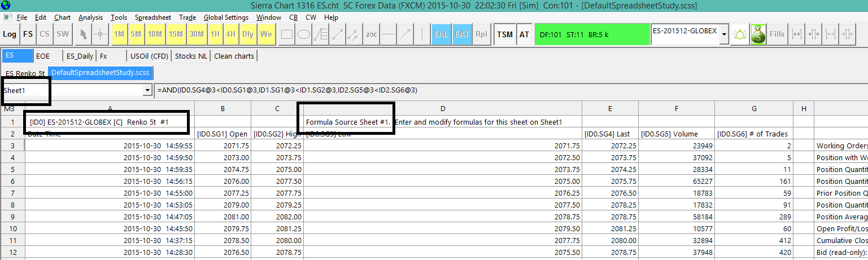The height and width of the screenshot is (260, 868).
Task: Click the Log button
Action: tap(10, 34)
